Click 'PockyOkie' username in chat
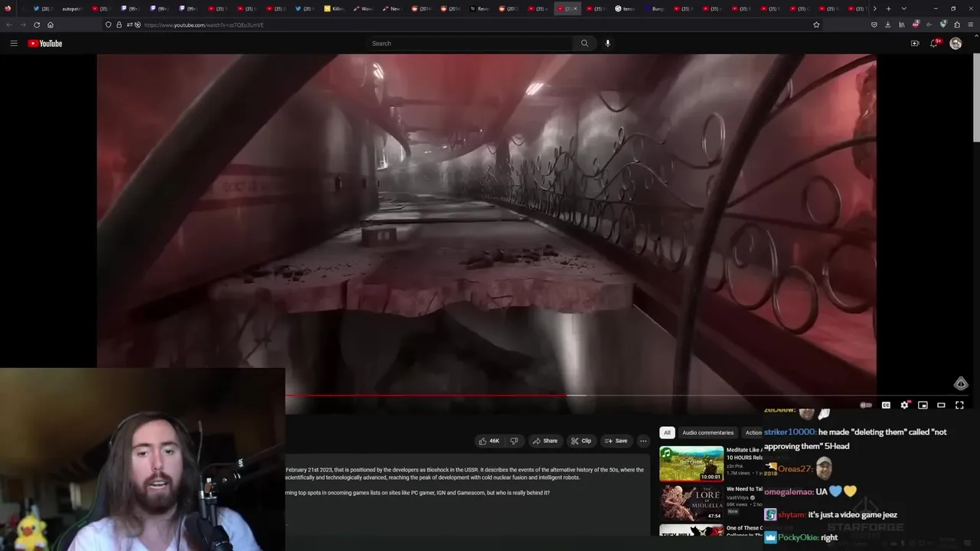This screenshot has width=980, height=551. point(799,537)
